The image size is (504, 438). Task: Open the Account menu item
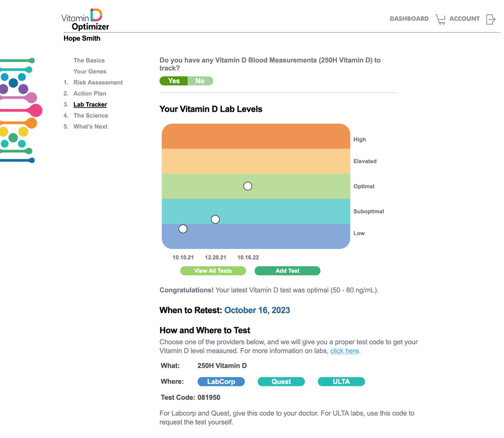click(464, 19)
